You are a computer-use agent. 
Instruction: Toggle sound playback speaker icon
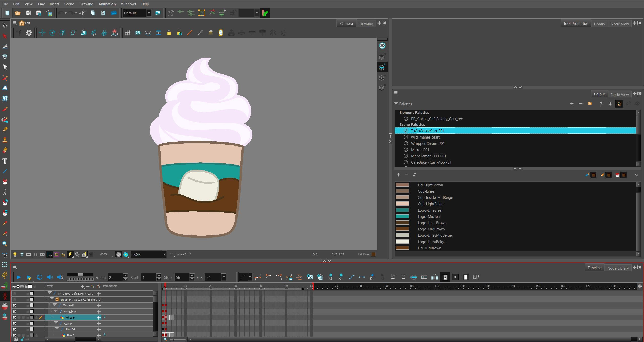50,277
